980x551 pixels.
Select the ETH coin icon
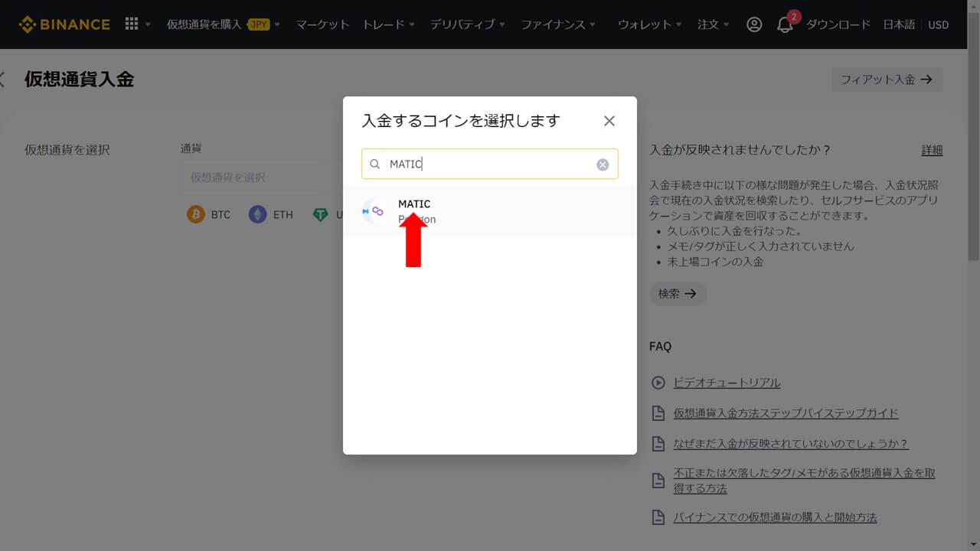pyautogui.click(x=258, y=214)
